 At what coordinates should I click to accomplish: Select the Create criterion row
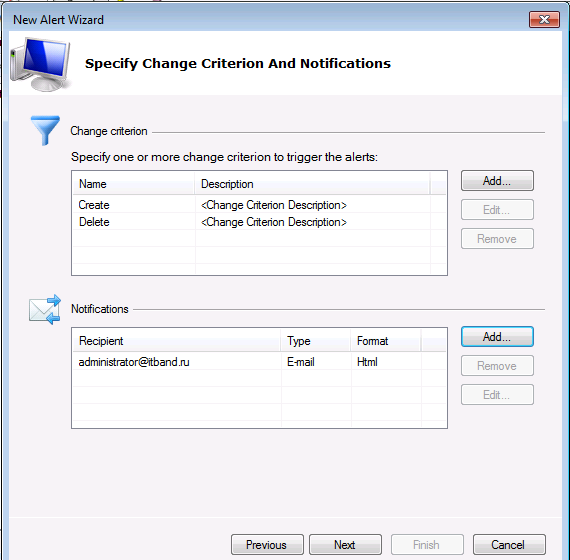coord(259,205)
